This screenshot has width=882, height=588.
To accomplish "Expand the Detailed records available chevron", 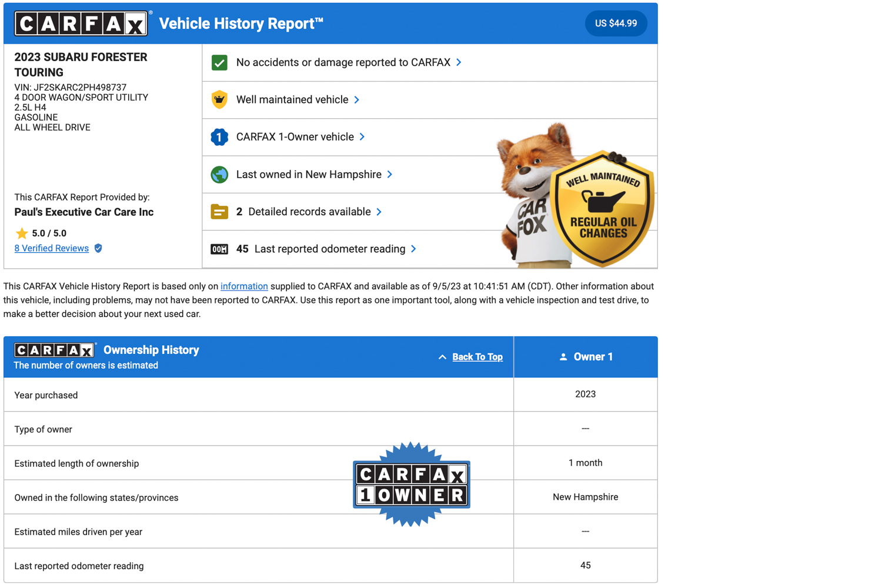I will click(x=379, y=212).
